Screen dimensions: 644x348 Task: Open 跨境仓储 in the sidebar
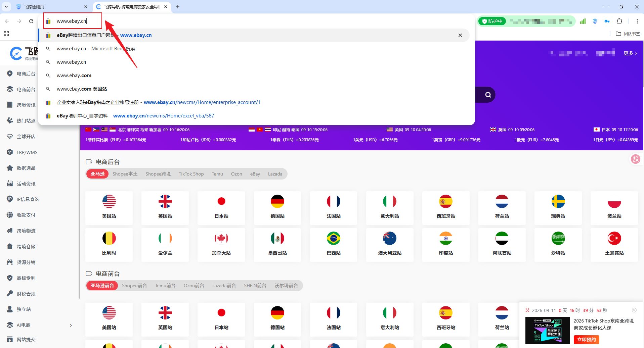(x=26, y=247)
